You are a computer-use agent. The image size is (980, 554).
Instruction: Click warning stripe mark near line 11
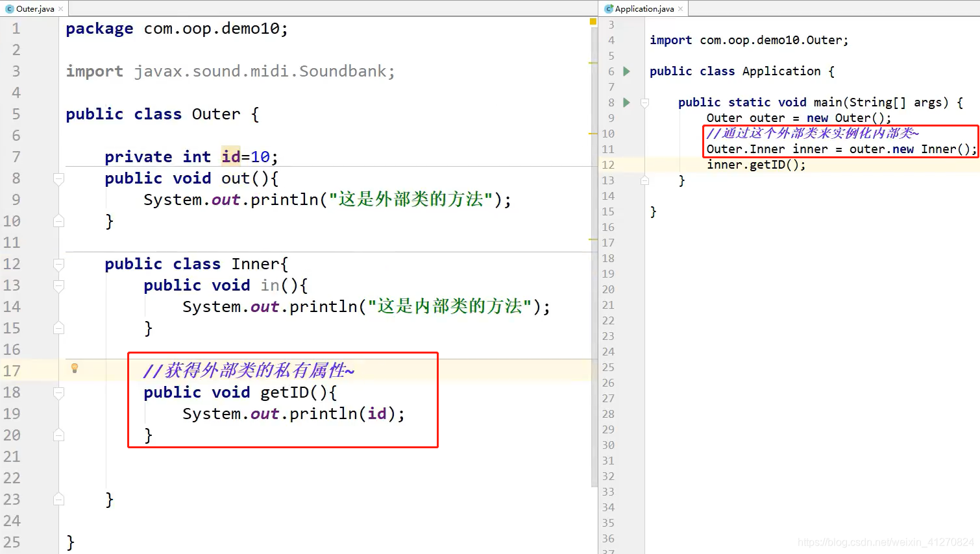(x=593, y=239)
